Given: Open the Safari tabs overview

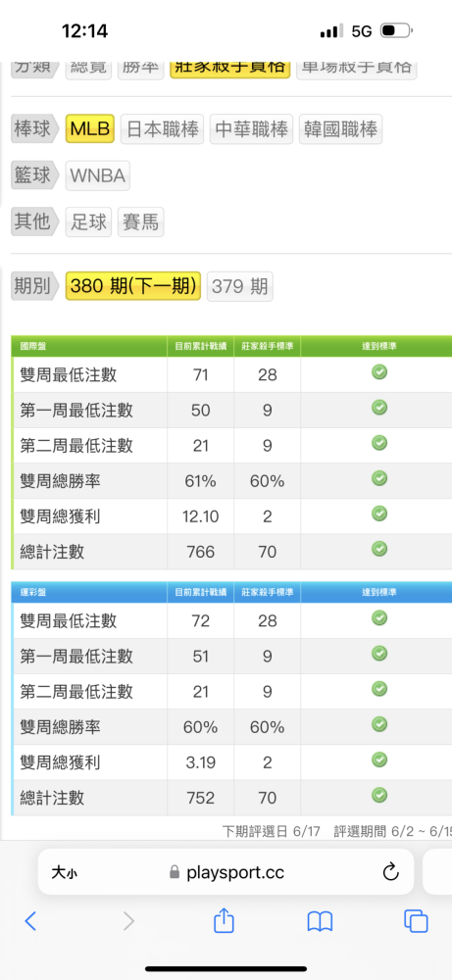Looking at the screenshot, I should [416, 920].
